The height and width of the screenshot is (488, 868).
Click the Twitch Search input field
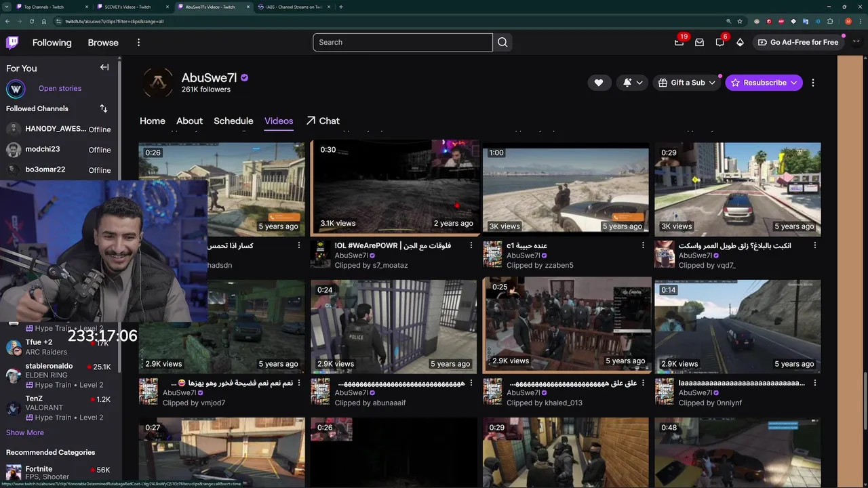coord(403,42)
